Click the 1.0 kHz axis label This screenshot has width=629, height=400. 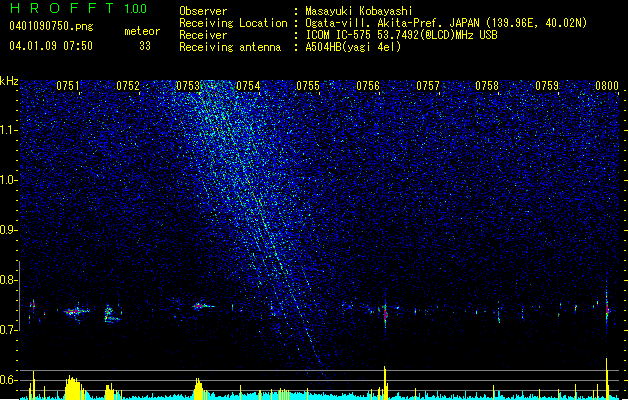coord(9,180)
